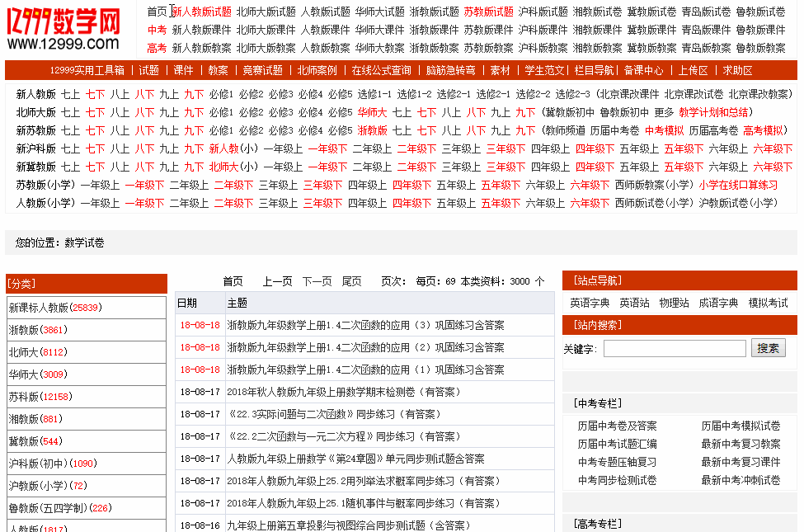
Task: Open the 苏科版(12158) category
Action: pos(40,397)
